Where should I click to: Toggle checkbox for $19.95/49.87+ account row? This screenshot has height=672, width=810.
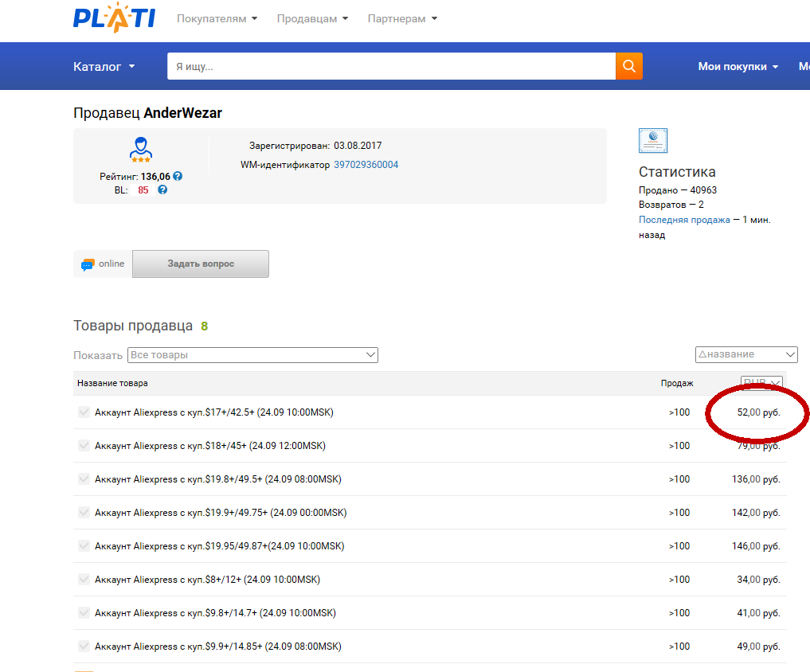pos(84,546)
